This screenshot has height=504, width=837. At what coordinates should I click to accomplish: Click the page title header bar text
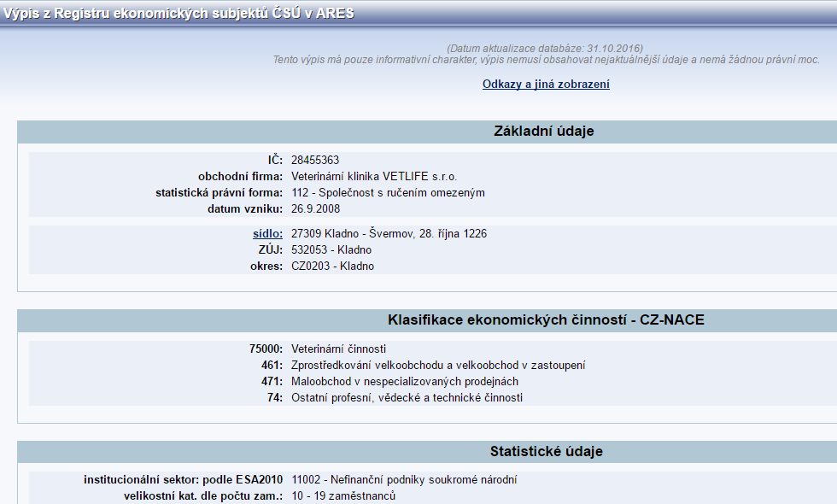pos(178,14)
